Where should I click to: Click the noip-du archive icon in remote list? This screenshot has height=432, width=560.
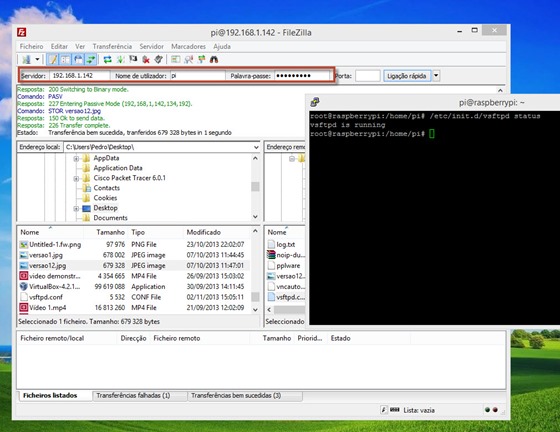[x=271, y=255]
